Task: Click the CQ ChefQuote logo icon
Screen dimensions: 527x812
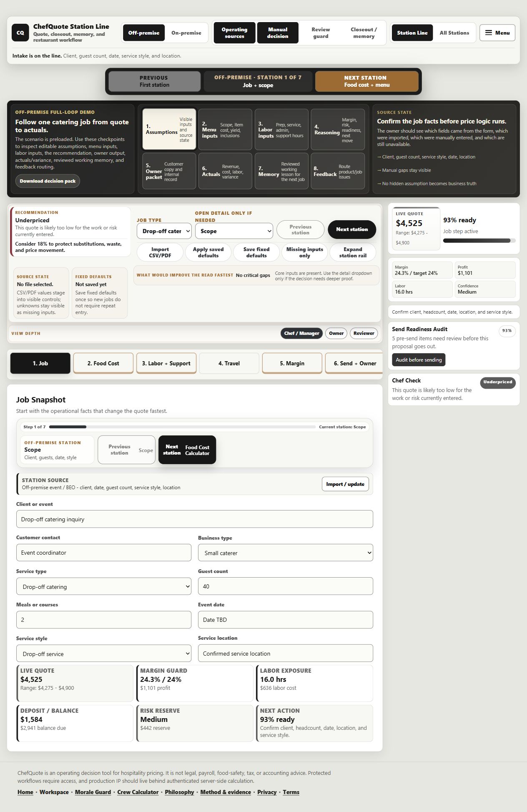Action: click(x=20, y=33)
